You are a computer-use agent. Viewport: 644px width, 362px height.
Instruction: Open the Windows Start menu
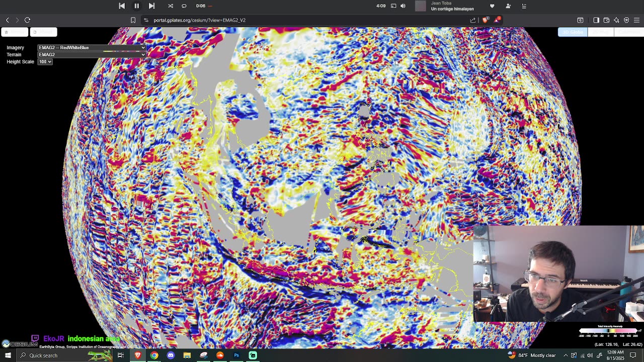8,355
